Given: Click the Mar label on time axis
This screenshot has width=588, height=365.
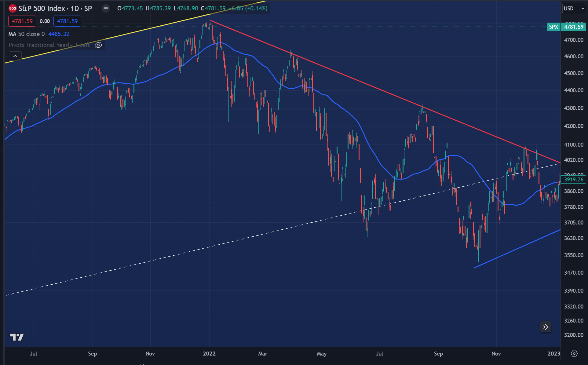Looking at the screenshot, I should coord(263,354).
